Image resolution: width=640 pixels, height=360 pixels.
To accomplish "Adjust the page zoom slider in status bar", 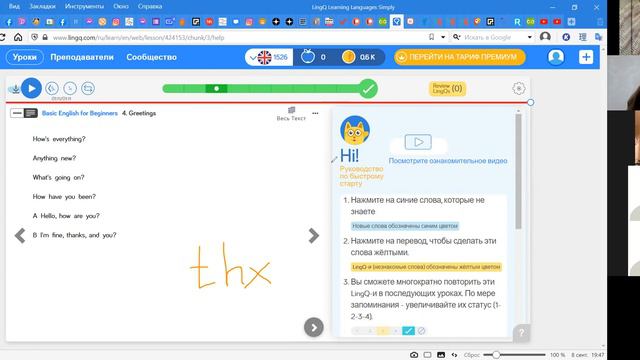I will point(514,355).
